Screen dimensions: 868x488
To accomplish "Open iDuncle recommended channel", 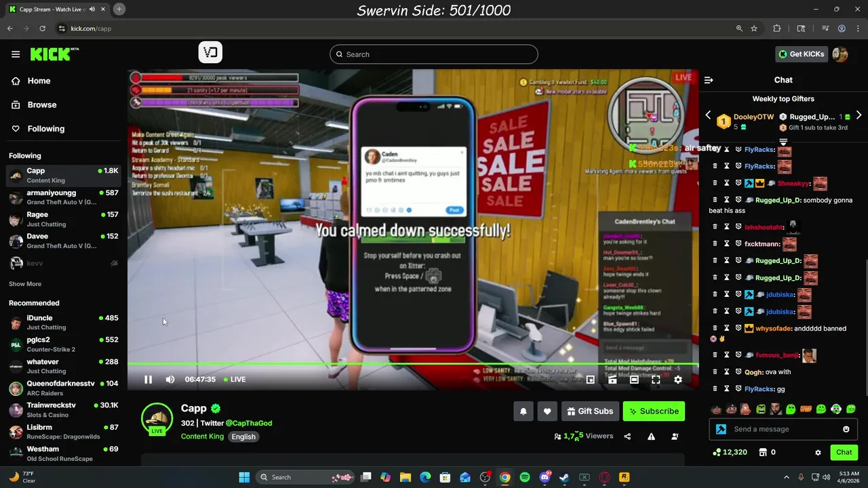I will tap(64, 322).
